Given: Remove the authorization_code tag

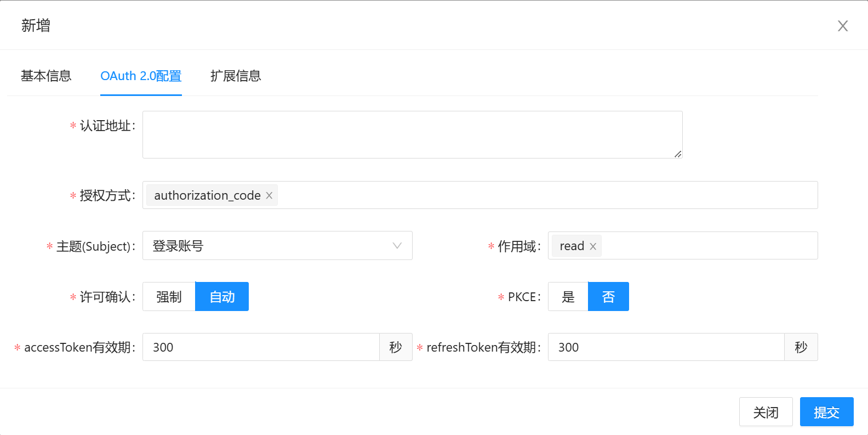Looking at the screenshot, I should pyautogui.click(x=269, y=196).
